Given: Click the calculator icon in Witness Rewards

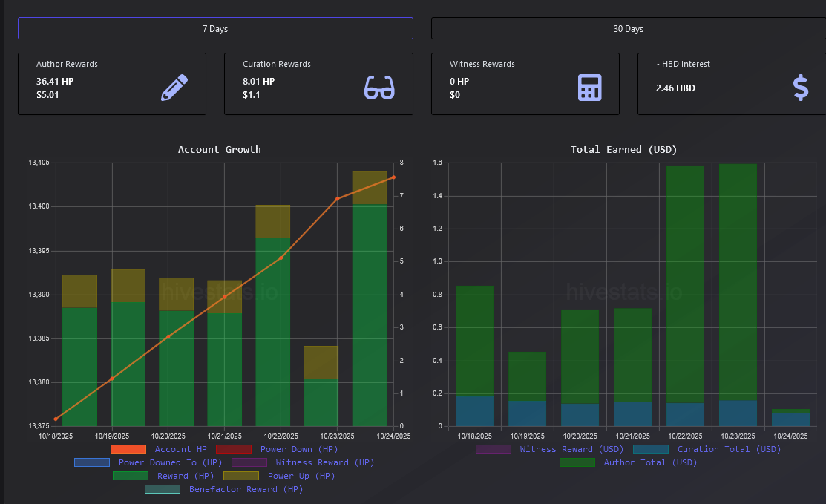Looking at the screenshot, I should (589, 88).
